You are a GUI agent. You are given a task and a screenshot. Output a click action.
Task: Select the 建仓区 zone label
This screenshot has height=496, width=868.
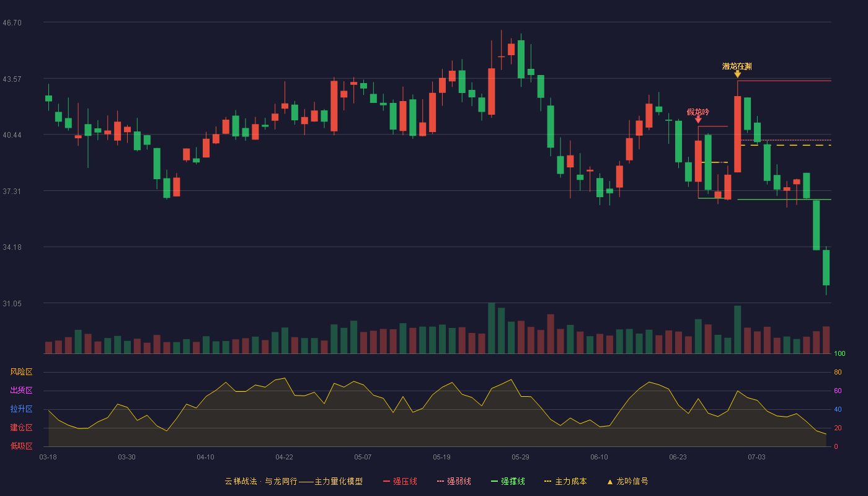(21, 428)
